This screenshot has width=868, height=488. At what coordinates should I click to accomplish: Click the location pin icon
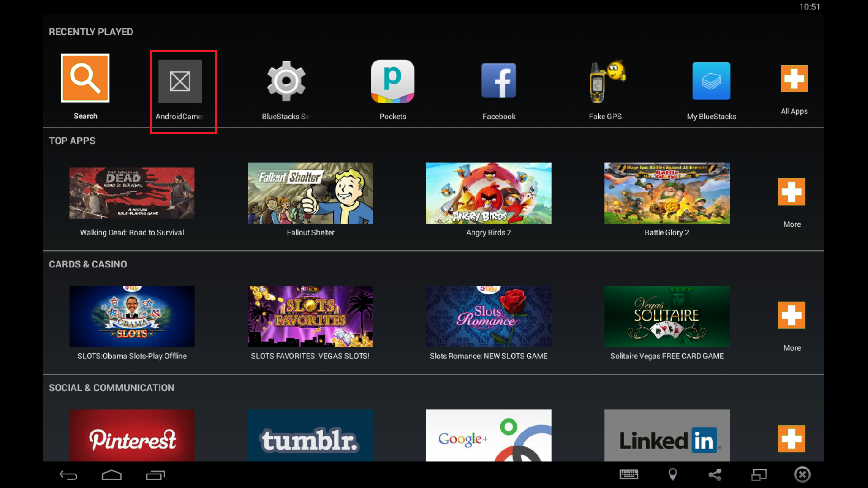673,474
